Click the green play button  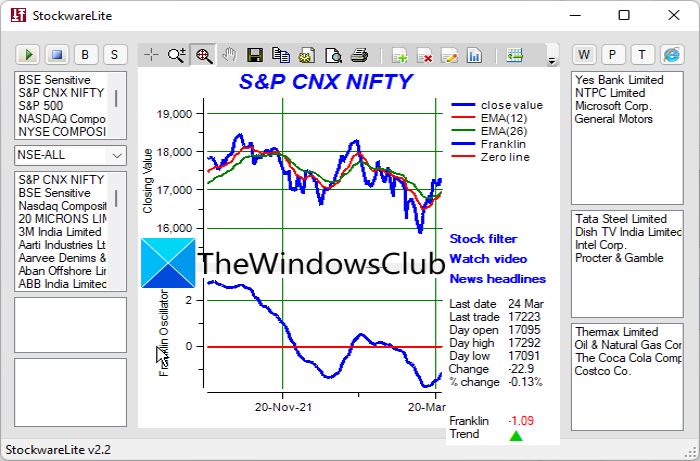[x=28, y=55]
